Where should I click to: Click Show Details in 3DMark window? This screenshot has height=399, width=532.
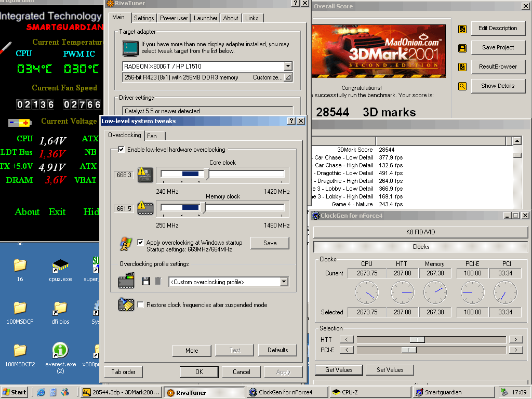[498, 86]
